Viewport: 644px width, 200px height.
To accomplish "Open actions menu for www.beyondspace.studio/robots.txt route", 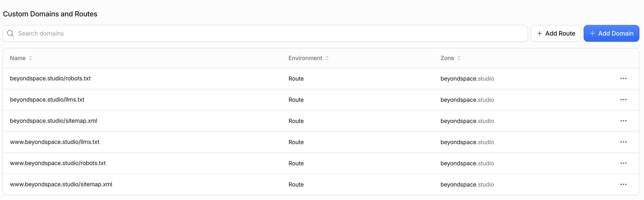I will coord(623,163).
